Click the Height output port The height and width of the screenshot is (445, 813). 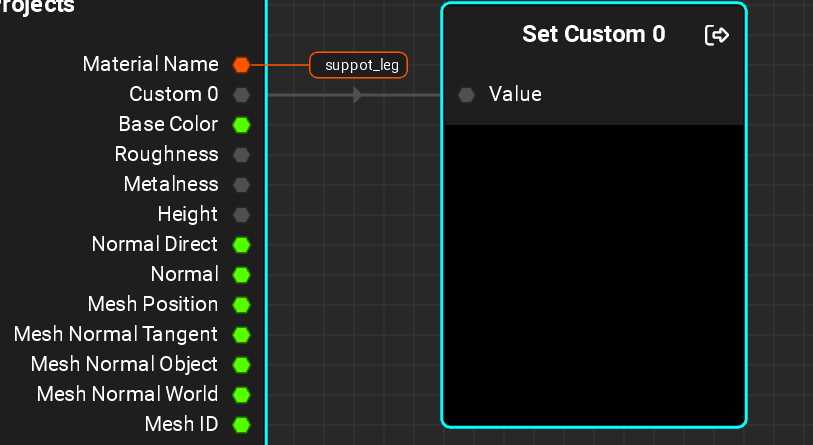(x=241, y=215)
